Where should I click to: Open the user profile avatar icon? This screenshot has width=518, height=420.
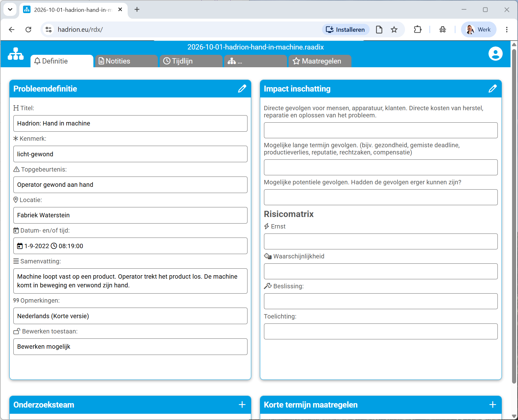(495, 54)
